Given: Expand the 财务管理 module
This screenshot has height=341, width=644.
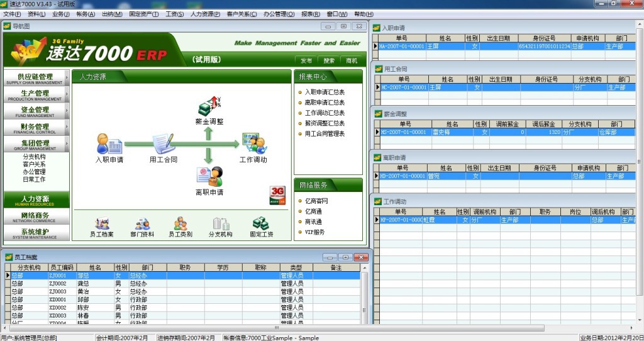Looking at the screenshot, I should pos(36,128).
